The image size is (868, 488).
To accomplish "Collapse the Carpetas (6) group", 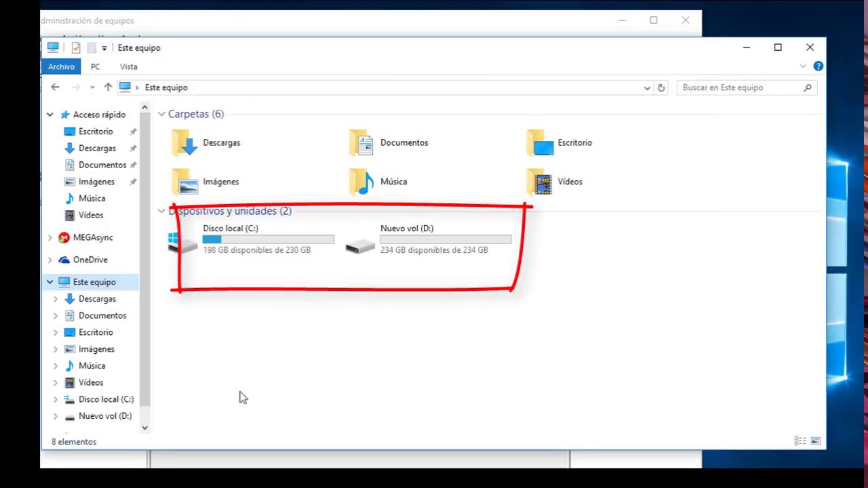I will (161, 114).
